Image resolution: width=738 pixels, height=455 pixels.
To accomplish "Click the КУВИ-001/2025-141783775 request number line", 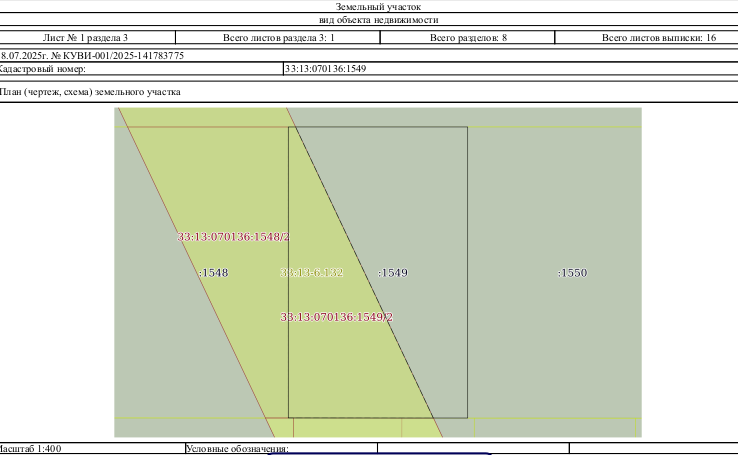I will pyautogui.click(x=92, y=56).
